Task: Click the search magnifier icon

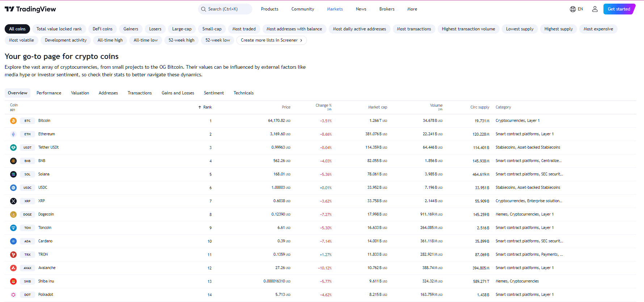Action: tap(204, 9)
